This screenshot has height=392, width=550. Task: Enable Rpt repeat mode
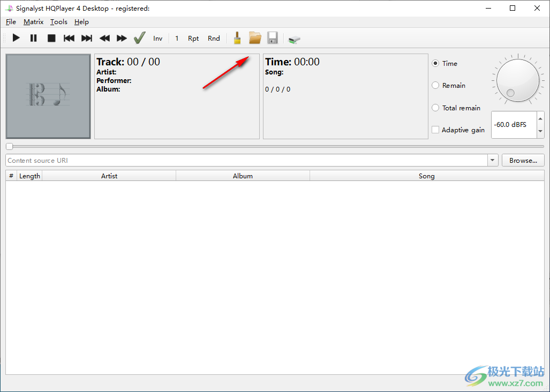pyautogui.click(x=193, y=38)
